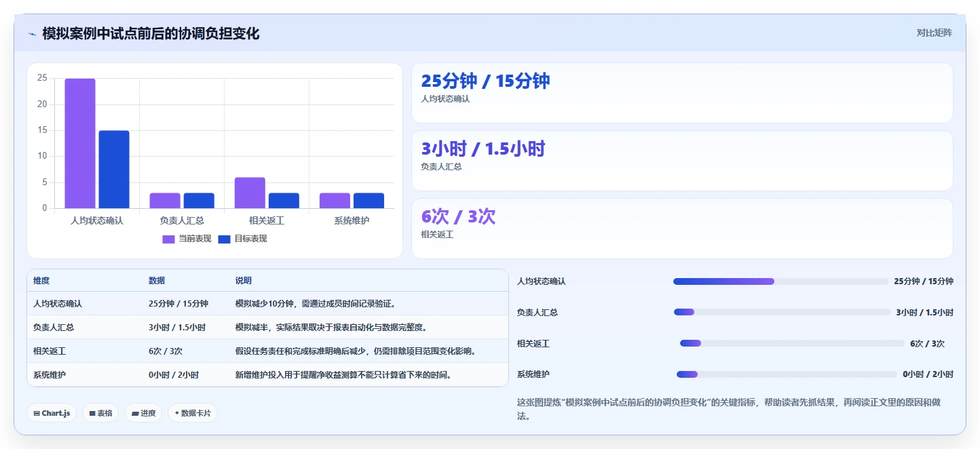Select 相关返工 cell in the table

tap(50, 351)
